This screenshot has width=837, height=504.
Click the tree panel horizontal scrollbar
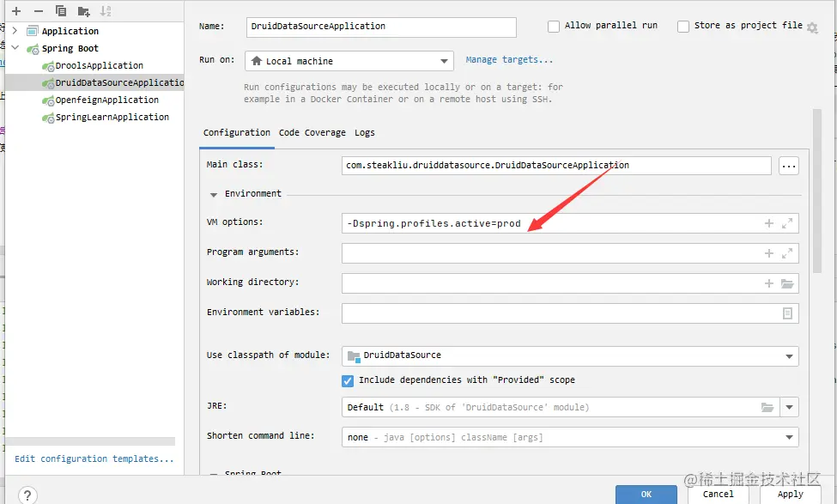90,441
